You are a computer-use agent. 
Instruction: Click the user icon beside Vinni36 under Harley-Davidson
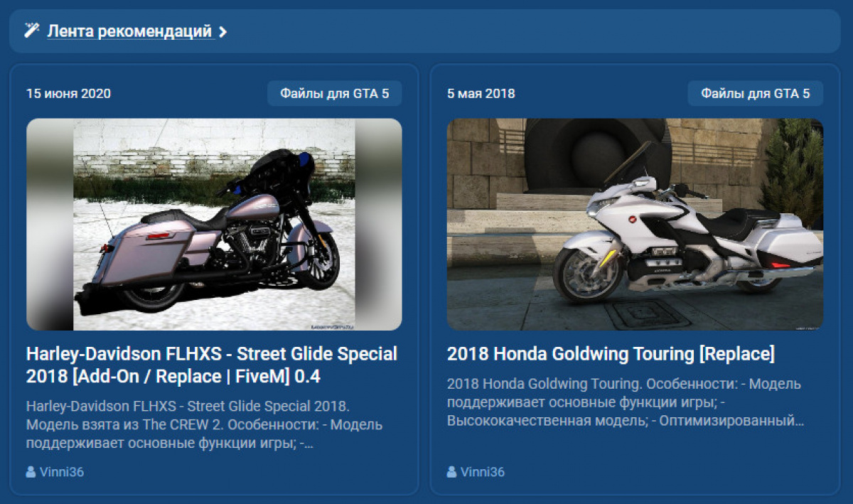[31, 471]
